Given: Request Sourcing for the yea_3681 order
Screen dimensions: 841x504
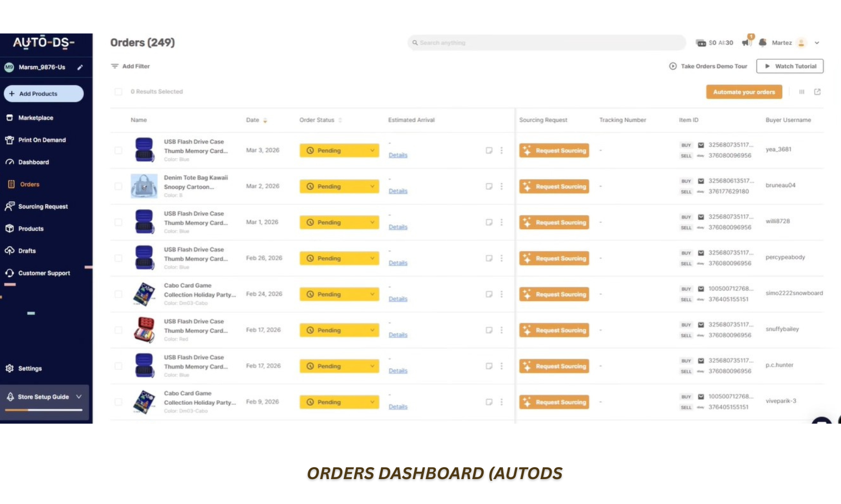Looking at the screenshot, I should point(554,151).
